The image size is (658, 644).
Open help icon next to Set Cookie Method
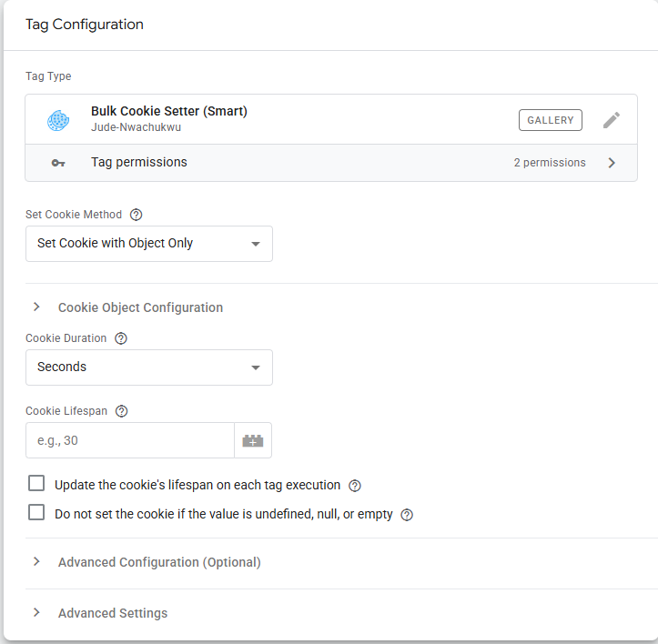(137, 215)
